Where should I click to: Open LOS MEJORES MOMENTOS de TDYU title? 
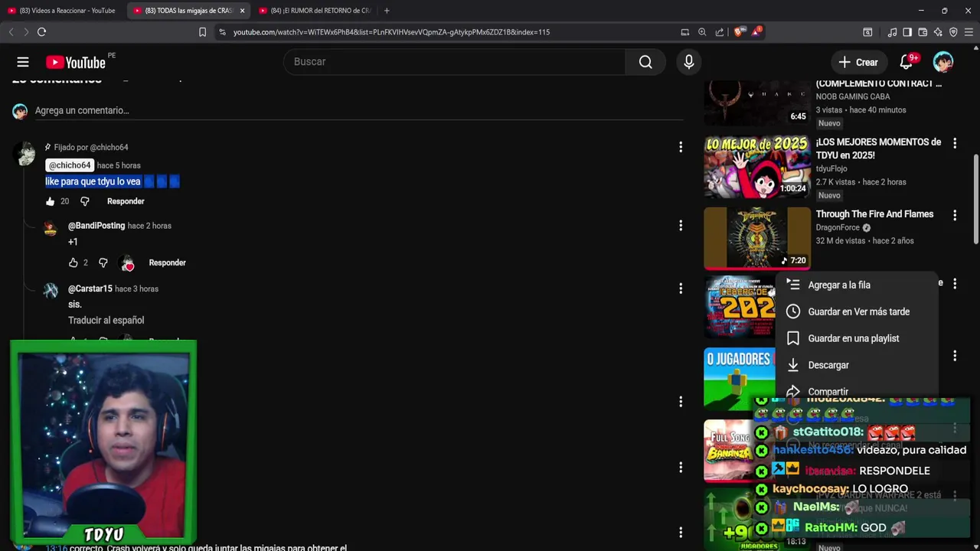[878, 148]
